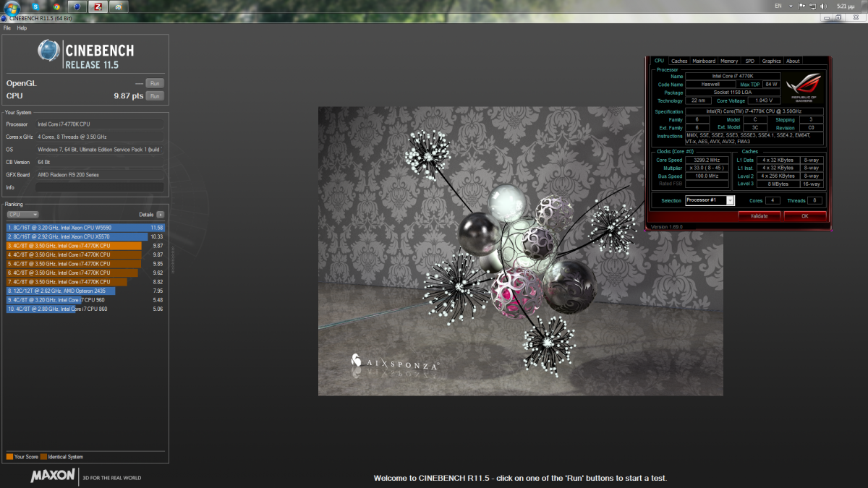Click the Multiplier value x 33.0
The image size is (868, 488).
705,168
